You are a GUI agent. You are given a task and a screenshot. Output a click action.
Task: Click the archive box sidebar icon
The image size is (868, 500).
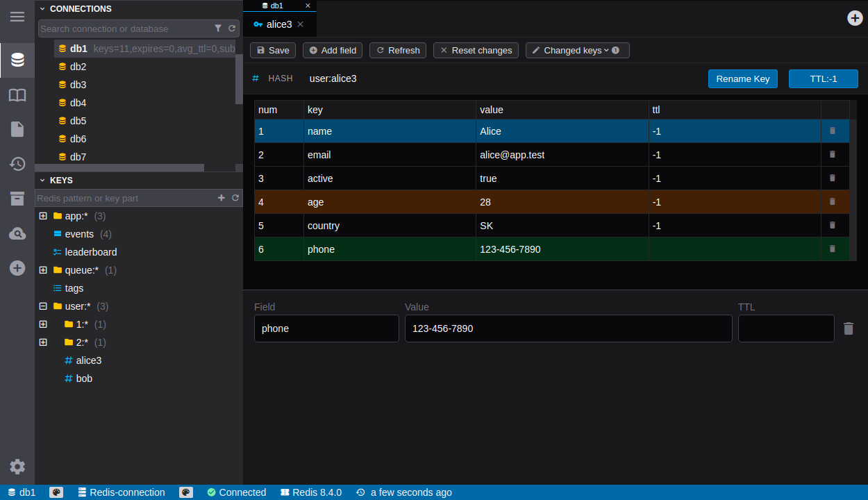[17, 199]
